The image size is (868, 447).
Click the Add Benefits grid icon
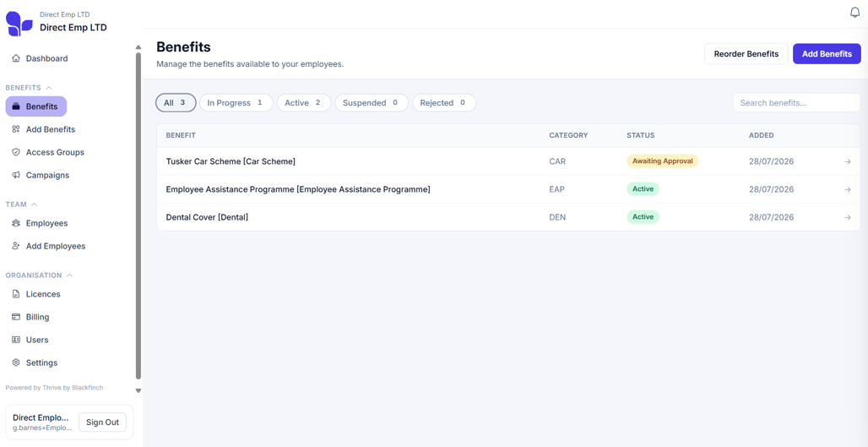[x=16, y=129]
